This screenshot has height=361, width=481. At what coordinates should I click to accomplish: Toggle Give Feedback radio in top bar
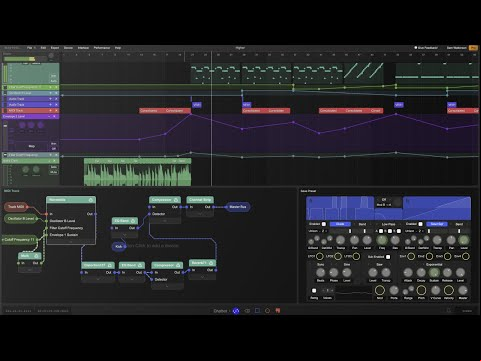coord(416,48)
